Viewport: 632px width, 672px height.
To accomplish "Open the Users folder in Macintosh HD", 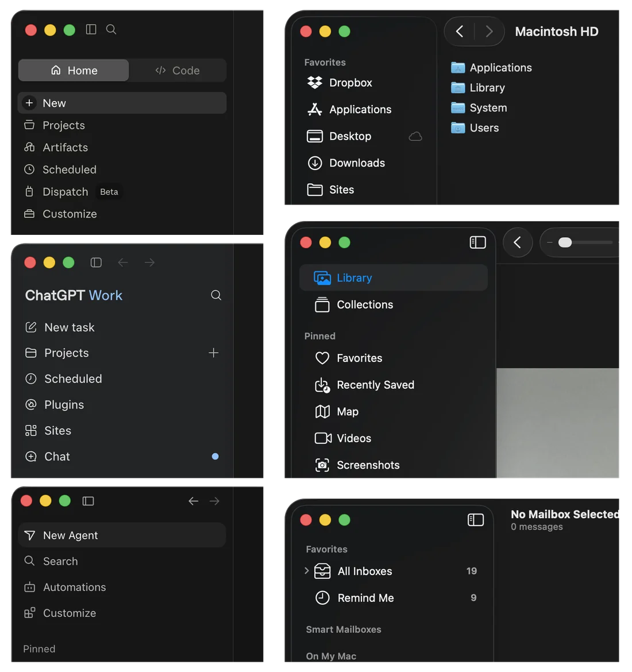I will point(475,128).
